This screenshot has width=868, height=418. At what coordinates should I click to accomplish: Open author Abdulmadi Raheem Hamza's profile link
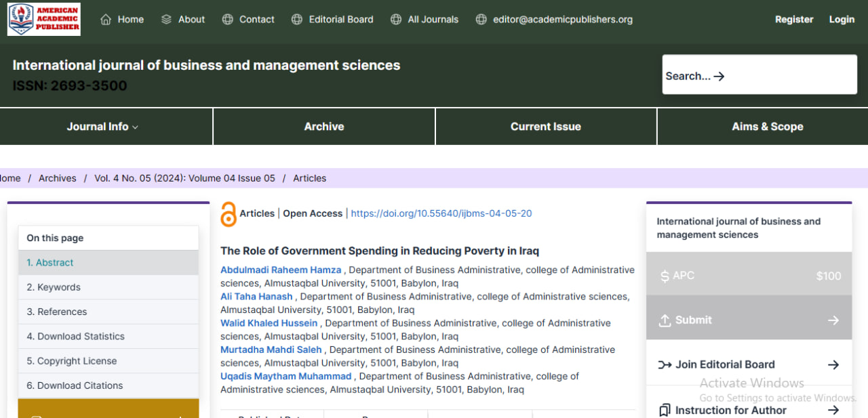(x=281, y=270)
